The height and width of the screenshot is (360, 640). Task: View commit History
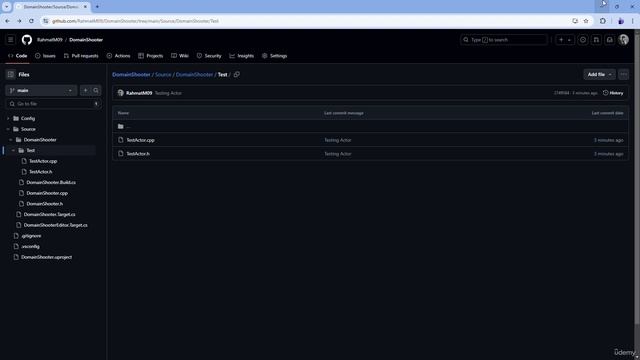pos(613,93)
